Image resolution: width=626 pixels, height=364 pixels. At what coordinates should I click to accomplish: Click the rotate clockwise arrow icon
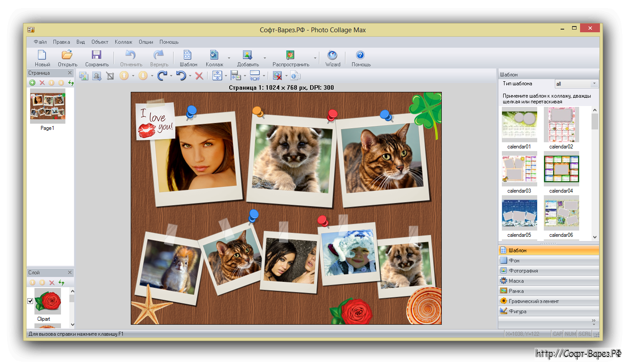click(162, 76)
